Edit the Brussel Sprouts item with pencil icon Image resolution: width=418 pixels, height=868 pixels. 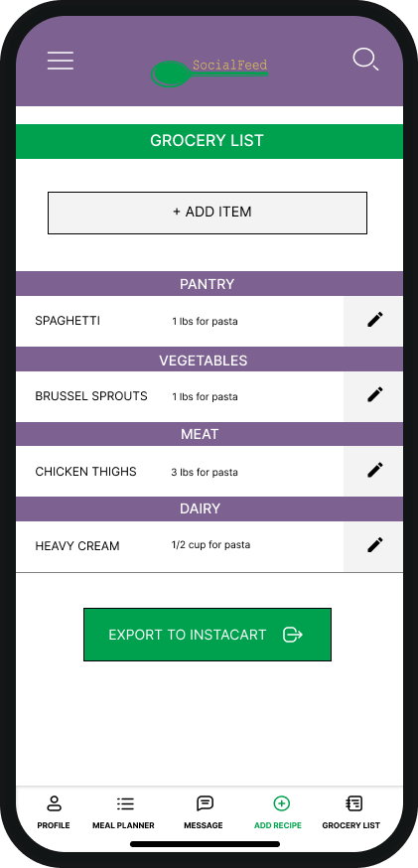[x=375, y=395]
